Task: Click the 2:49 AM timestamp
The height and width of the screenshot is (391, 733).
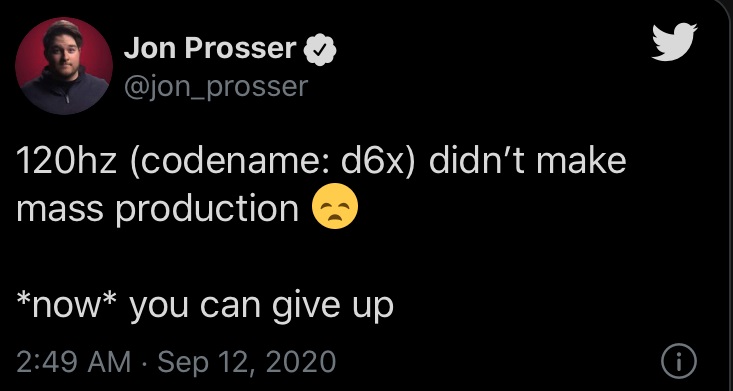Action: (73, 362)
